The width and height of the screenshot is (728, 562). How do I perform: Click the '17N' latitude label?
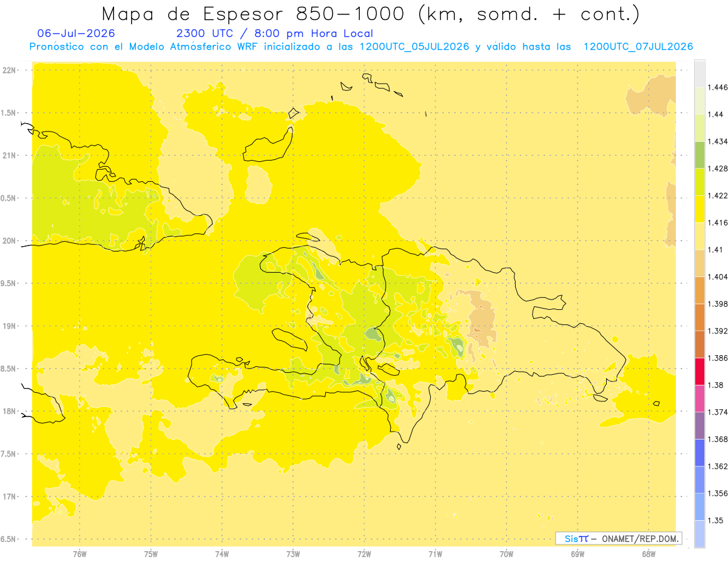pos(9,497)
